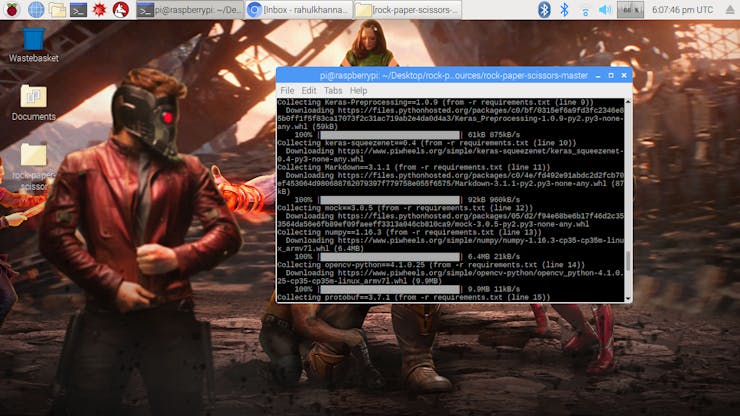Click the 61kB 875kB/s progress bar
The width and height of the screenshot is (740, 416).
(390, 135)
